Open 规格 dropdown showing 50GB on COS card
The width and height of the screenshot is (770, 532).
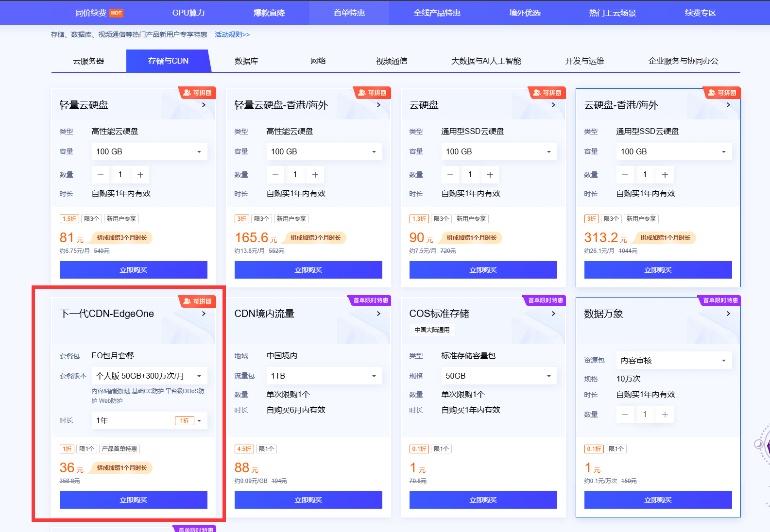(499, 376)
